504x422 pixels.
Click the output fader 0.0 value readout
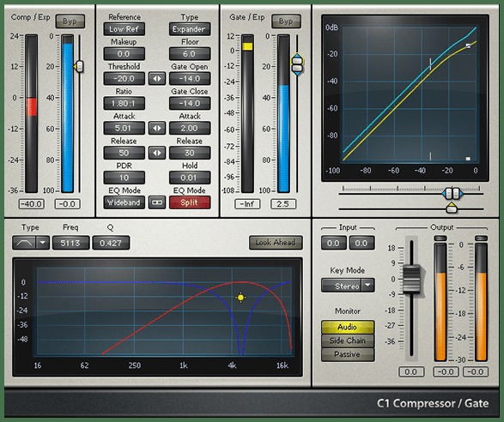(x=411, y=372)
